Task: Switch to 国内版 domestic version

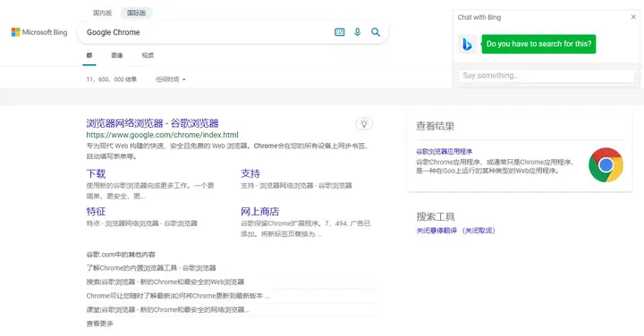Action: pyautogui.click(x=102, y=13)
